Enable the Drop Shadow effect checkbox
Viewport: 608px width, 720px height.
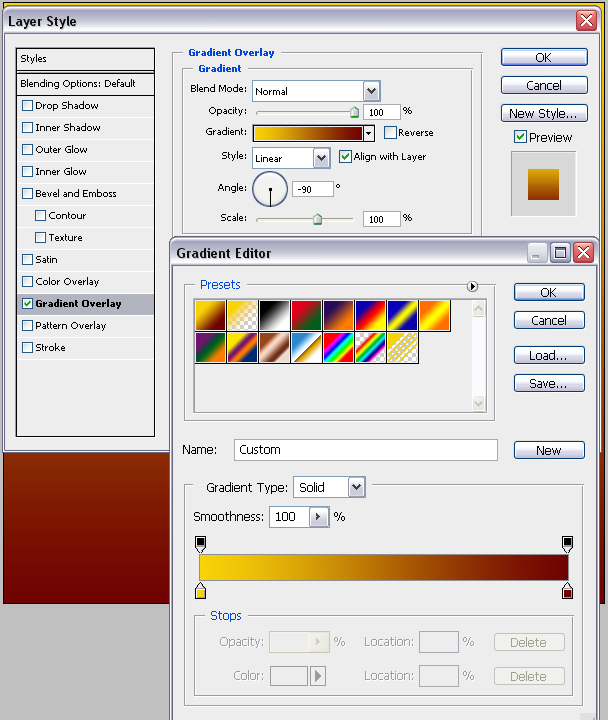[28, 106]
